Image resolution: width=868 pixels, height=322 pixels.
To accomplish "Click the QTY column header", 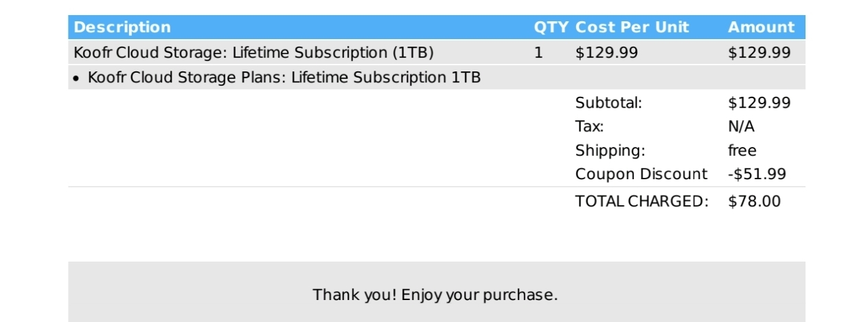I will (x=551, y=27).
